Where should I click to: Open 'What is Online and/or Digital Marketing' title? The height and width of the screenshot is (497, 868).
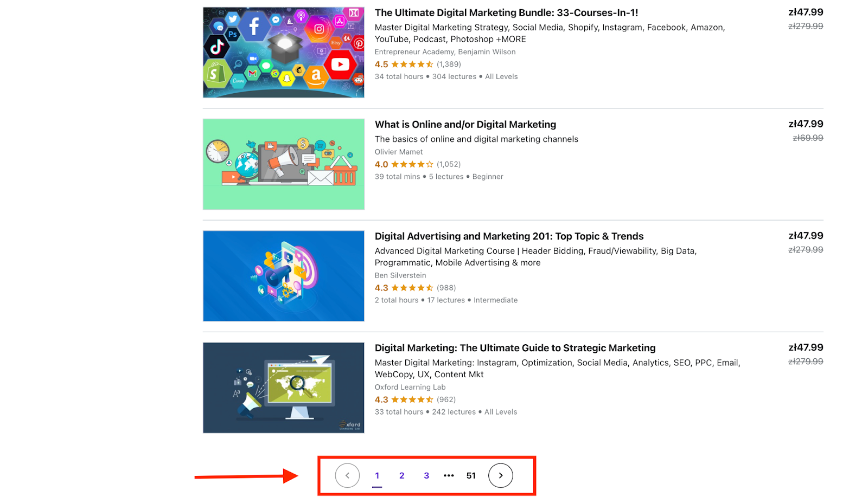click(x=465, y=124)
